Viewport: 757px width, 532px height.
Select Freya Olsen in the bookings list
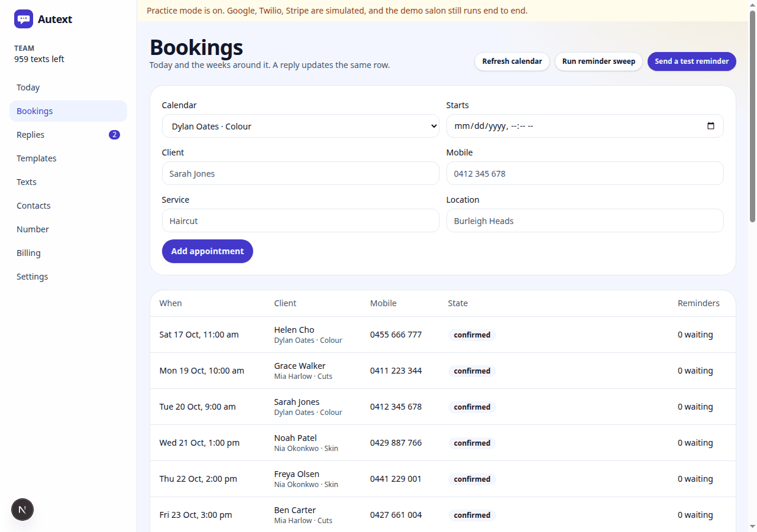pos(297,474)
